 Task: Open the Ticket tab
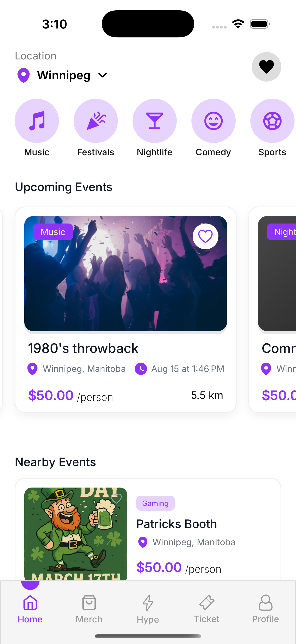click(207, 609)
